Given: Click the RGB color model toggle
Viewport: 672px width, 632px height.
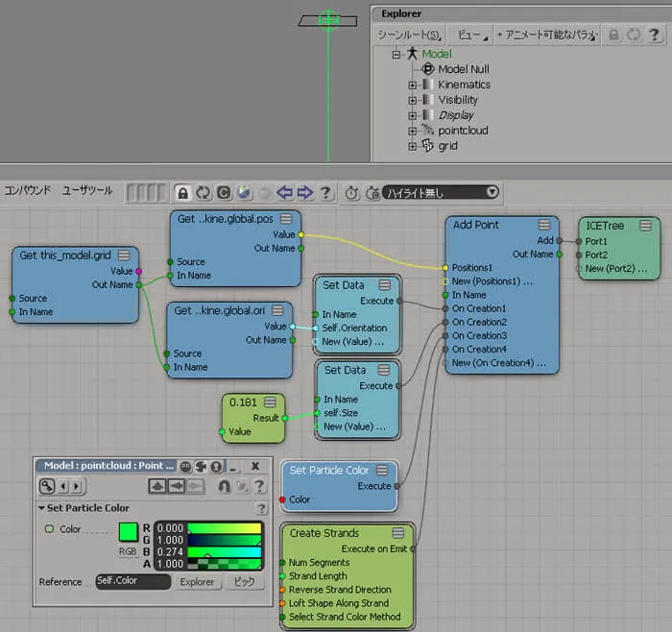Looking at the screenshot, I should pyautogui.click(x=128, y=551).
